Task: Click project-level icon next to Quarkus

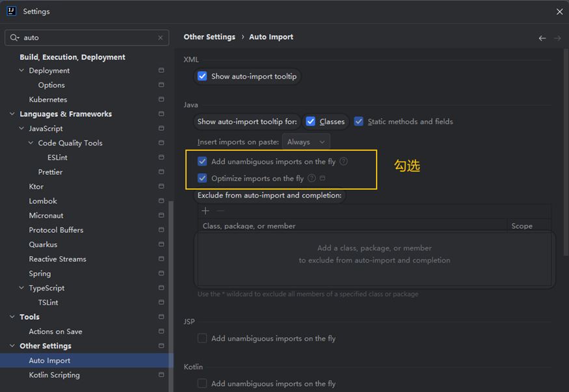Action: [161, 244]
